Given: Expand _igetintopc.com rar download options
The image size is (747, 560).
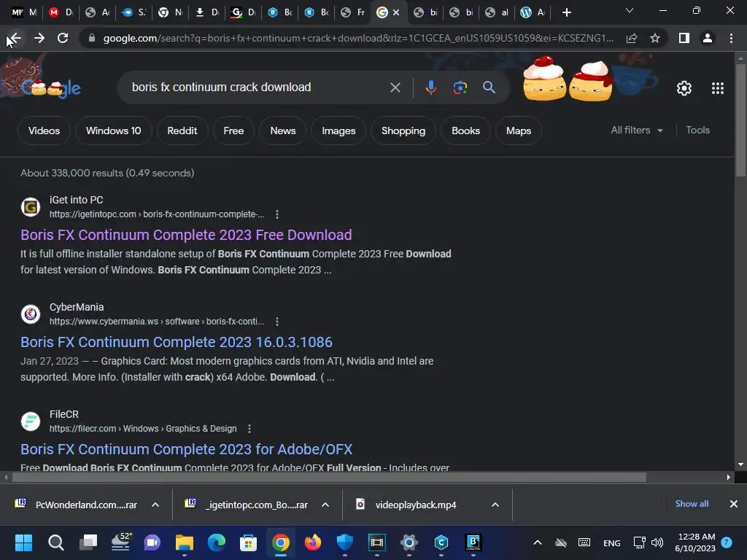Looking at the screenshot, I should coord(325,505).
